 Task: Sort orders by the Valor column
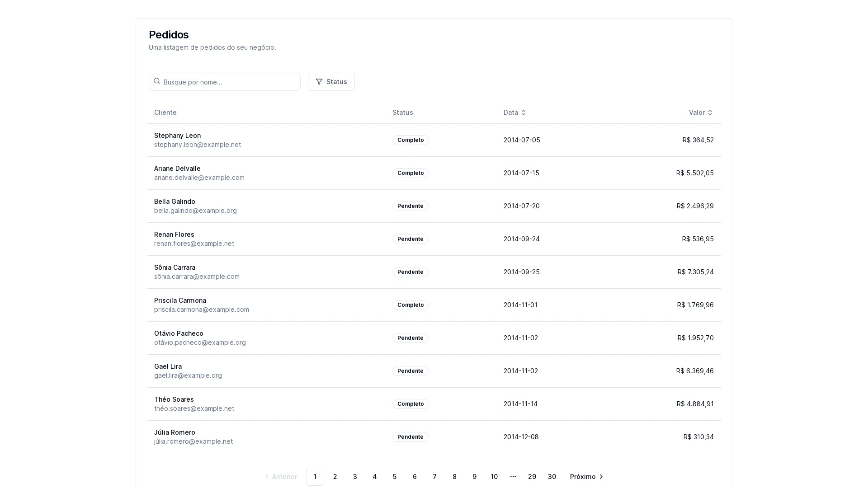point(700,113)
